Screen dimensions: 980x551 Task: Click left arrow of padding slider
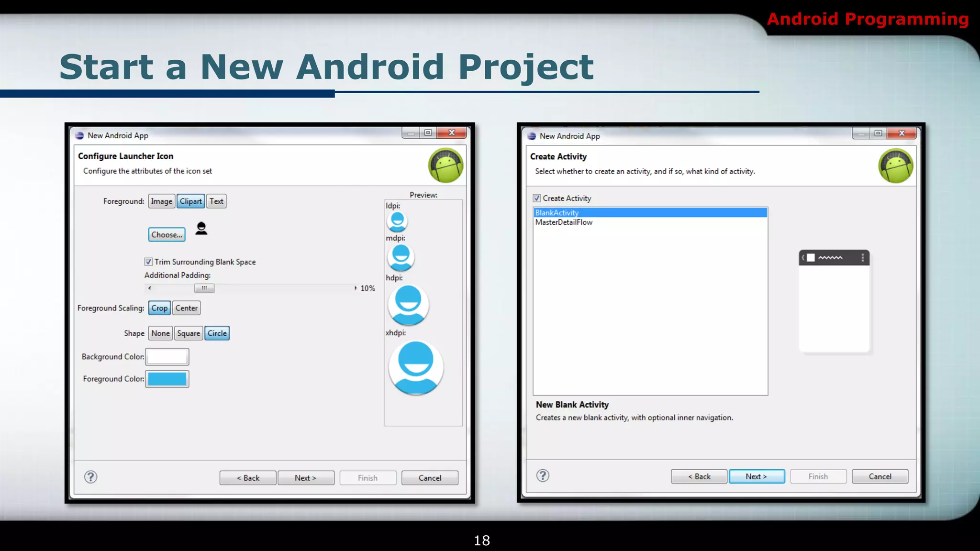[150, 288]
